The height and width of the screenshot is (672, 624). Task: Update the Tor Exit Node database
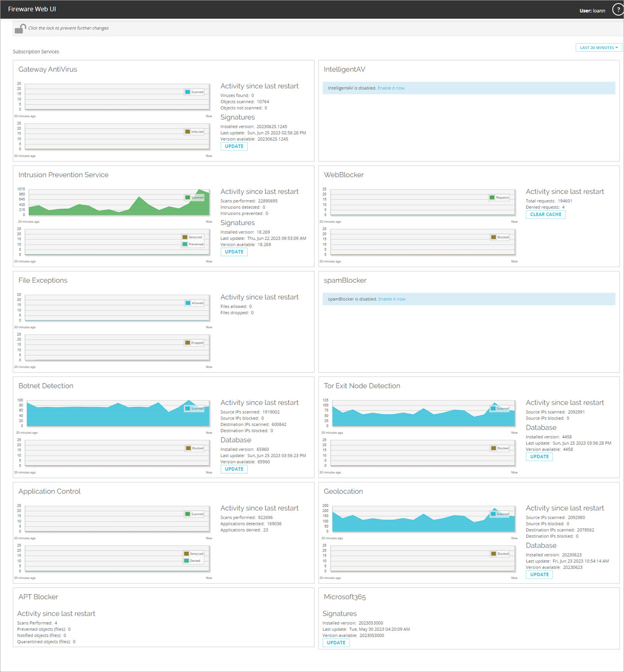click(539, 457)
